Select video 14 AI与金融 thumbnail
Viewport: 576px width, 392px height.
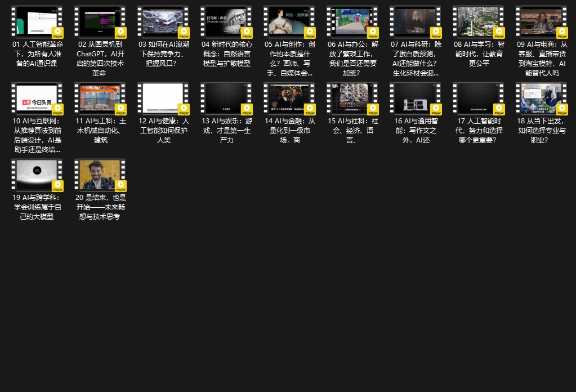[289, 99]
